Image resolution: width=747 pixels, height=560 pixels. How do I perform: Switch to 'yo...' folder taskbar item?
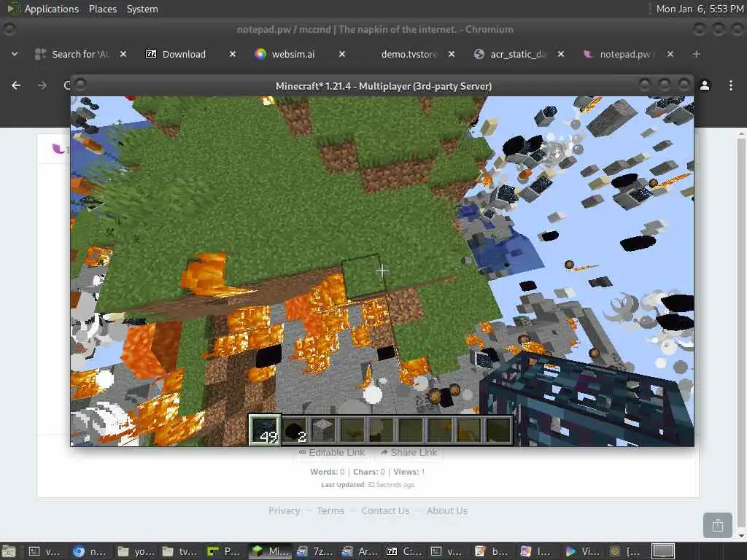134,551
